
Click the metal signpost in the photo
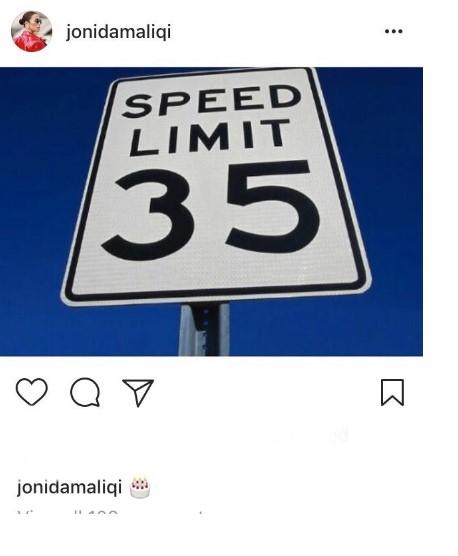tap(204, 329)
